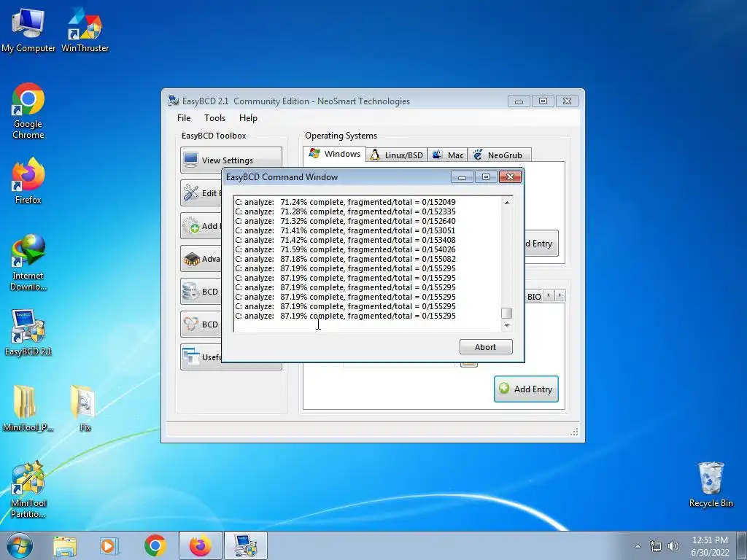Click tab scroll right arrow near BIO
The height and width of the screenshot is (560, 747).
tap(560, 295)
